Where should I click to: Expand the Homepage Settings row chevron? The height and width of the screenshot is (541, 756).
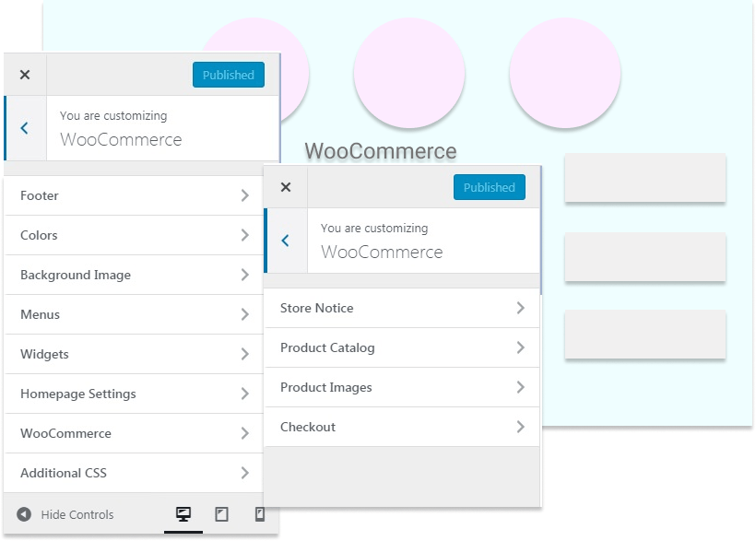(245, 394)
